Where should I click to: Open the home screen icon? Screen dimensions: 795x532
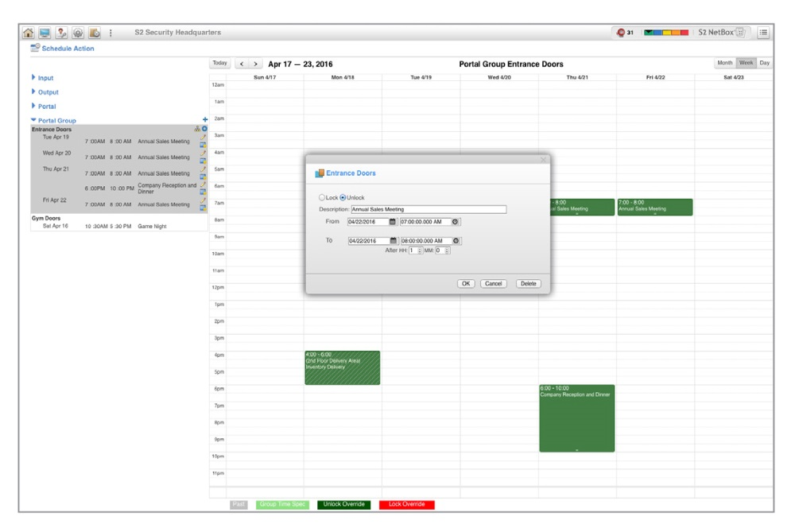pyautogui.click(x=29, y=32)
